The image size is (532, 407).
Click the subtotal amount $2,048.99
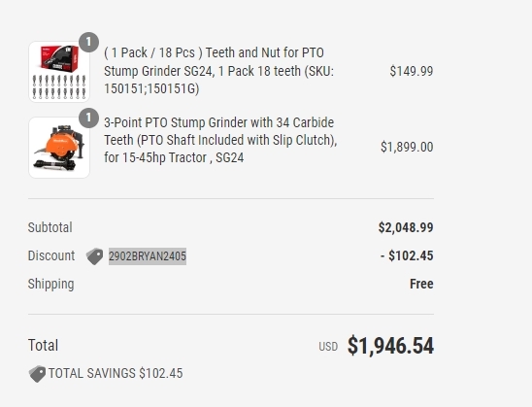pos(406,227)
